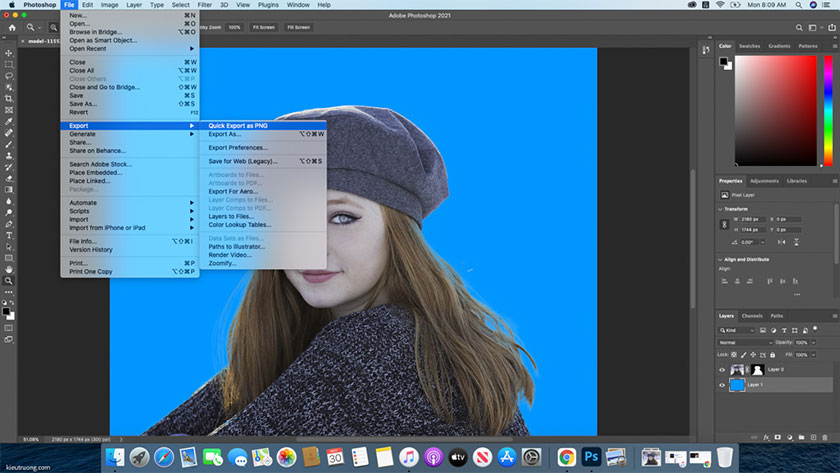Delete layer with trash icon
The height and width of the screenshot is (473, 840).
pos(825,437)
